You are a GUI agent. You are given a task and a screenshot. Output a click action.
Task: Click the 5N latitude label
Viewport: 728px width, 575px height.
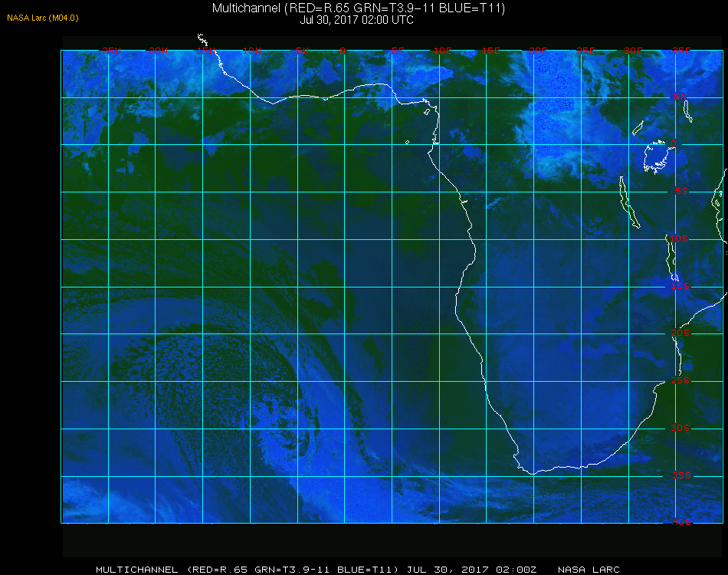click(x=680, y=97)
